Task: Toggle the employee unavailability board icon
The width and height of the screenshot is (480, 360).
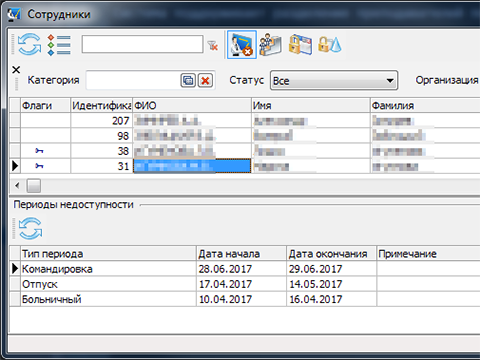Action: click(x=242, y=45)
